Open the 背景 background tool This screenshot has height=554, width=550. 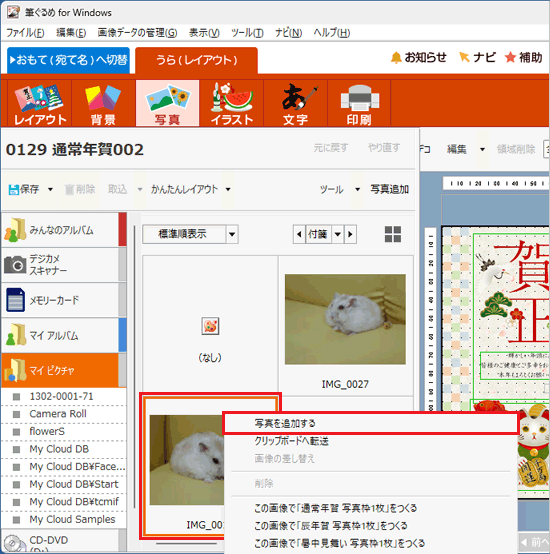pyautogui.click(x=103, y=103)
